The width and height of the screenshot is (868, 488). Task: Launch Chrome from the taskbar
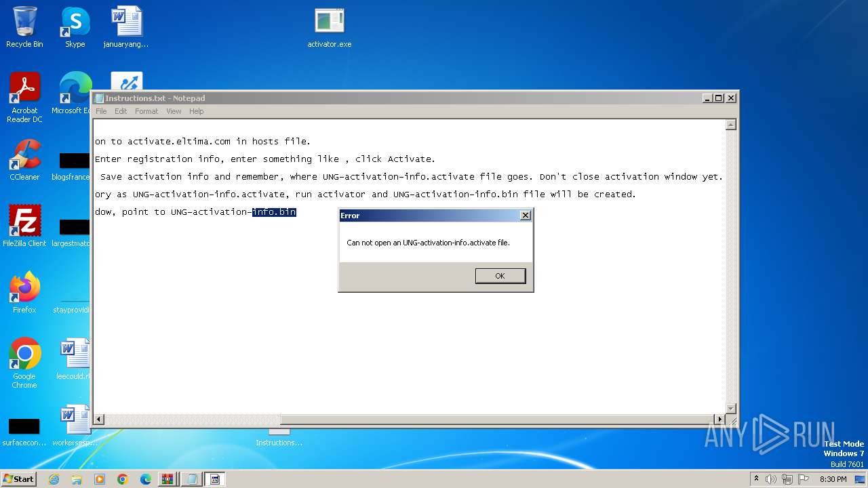[x=123, y=479]
